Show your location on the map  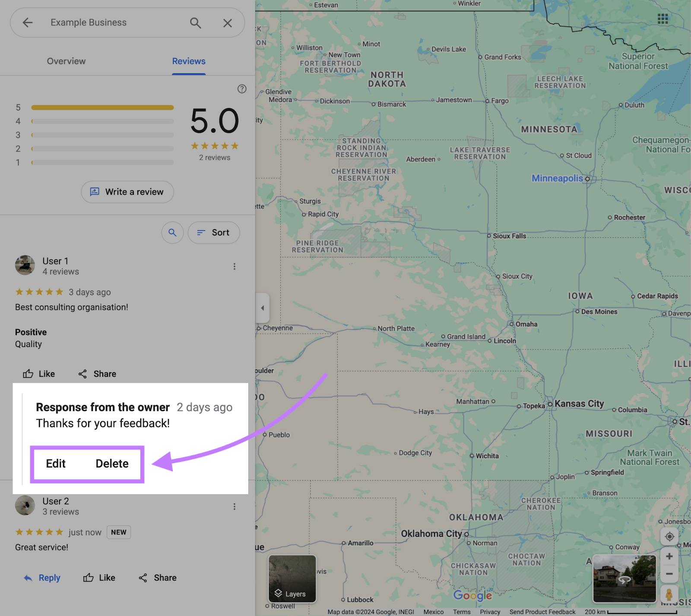click(x=669, y=537)
